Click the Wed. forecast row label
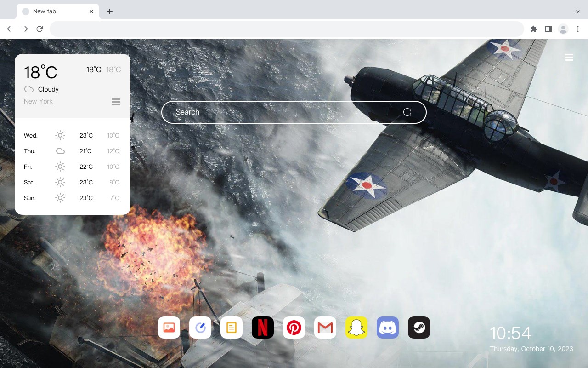The width and height of the screenshot is (588, 368). [31, 135]
